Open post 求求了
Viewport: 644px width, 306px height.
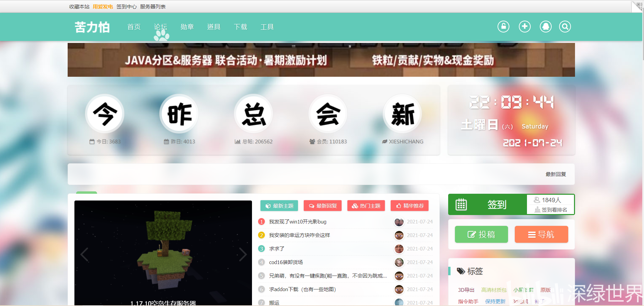coord(277,249)
